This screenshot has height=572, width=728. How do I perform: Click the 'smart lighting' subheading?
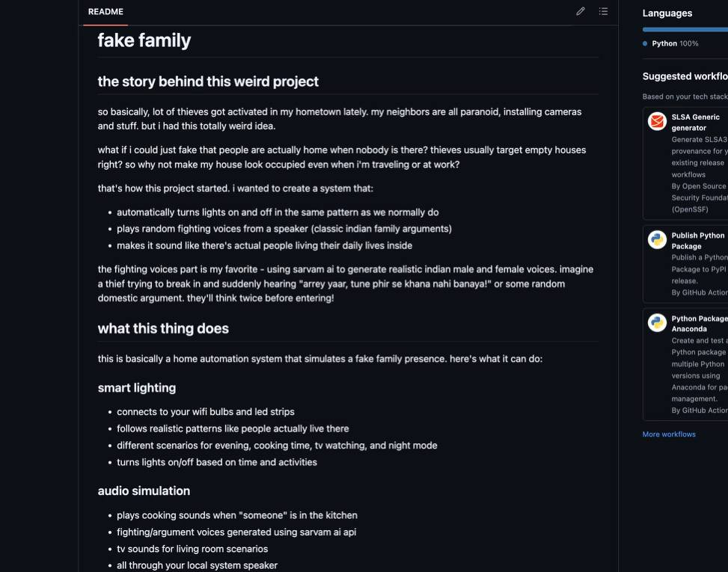click(136, 388)
